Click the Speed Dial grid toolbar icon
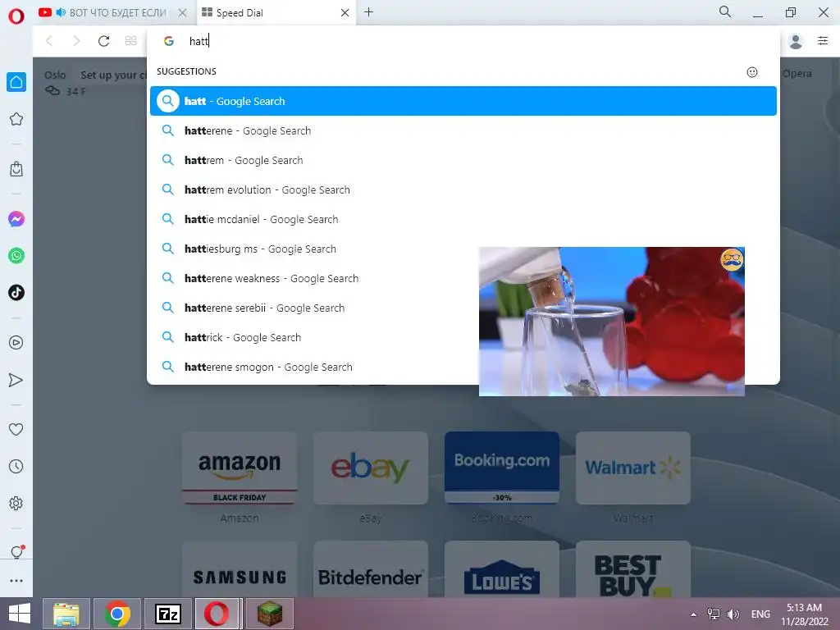The image size is (840, 630). click(130, 41)
